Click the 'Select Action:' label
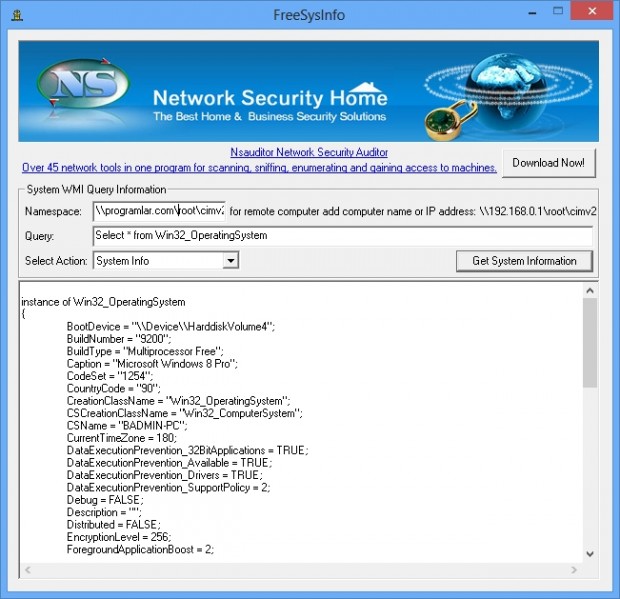The width and height of the screenshot is (620, 599). (x=56, y=261)
